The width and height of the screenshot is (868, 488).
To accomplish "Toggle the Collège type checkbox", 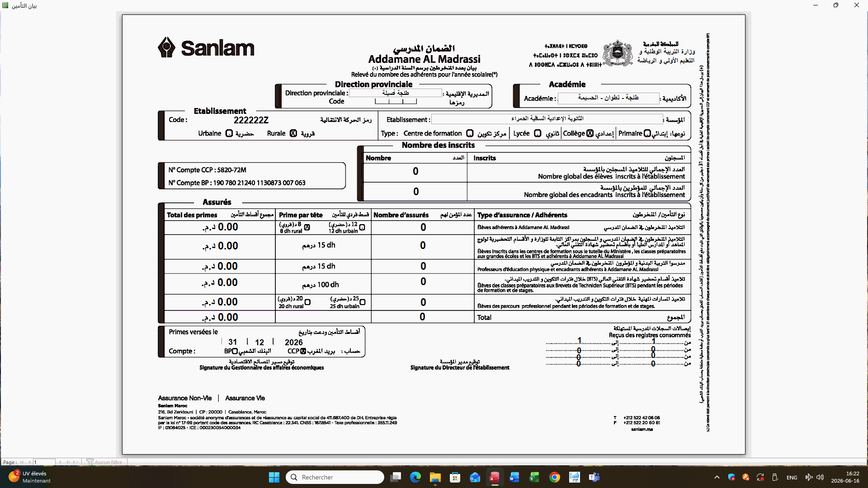I will click(590, 133).
